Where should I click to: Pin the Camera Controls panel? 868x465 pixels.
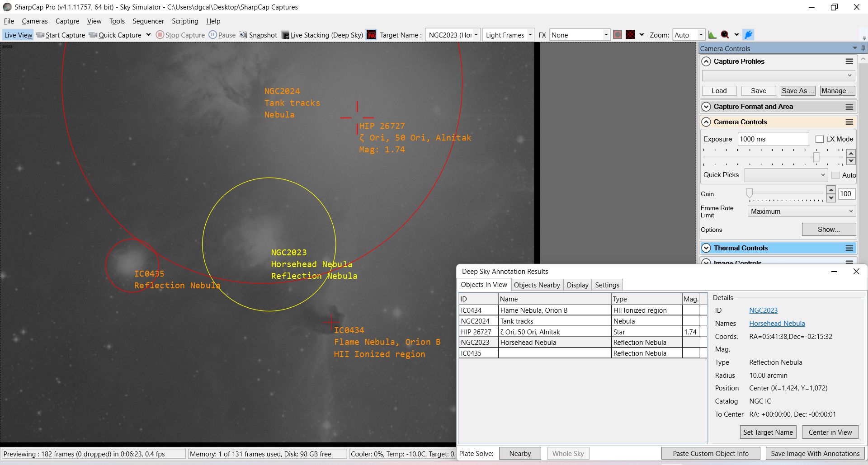[x=863, y=48]
